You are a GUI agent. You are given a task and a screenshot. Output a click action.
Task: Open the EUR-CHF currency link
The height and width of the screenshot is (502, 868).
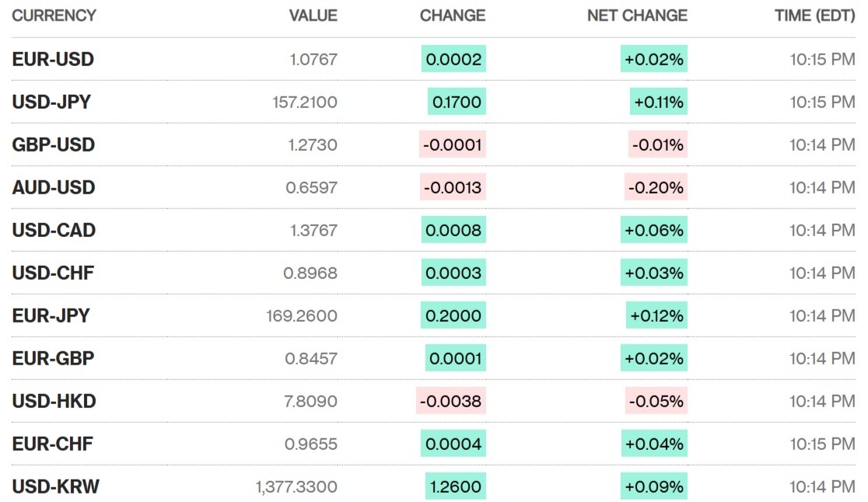click(53, 444)
